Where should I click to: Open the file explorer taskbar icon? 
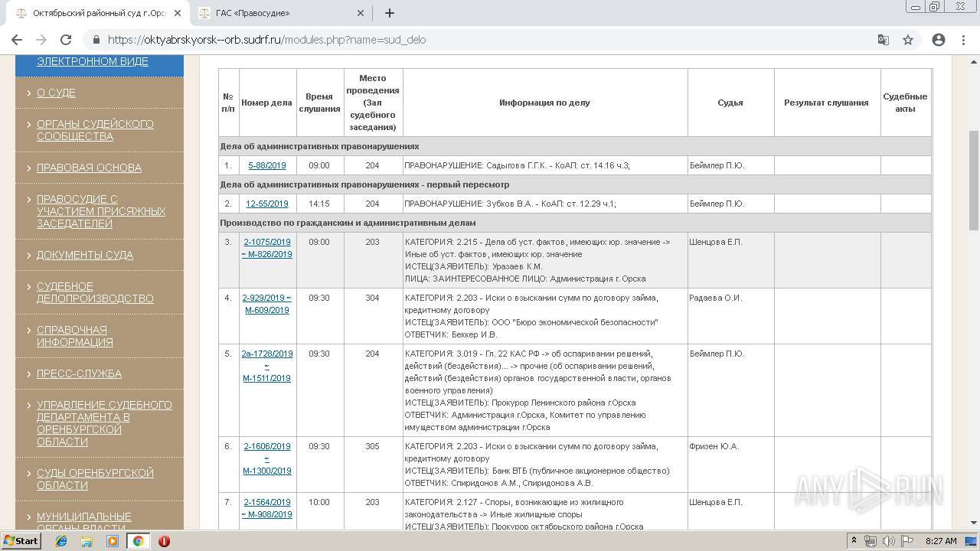87,541
